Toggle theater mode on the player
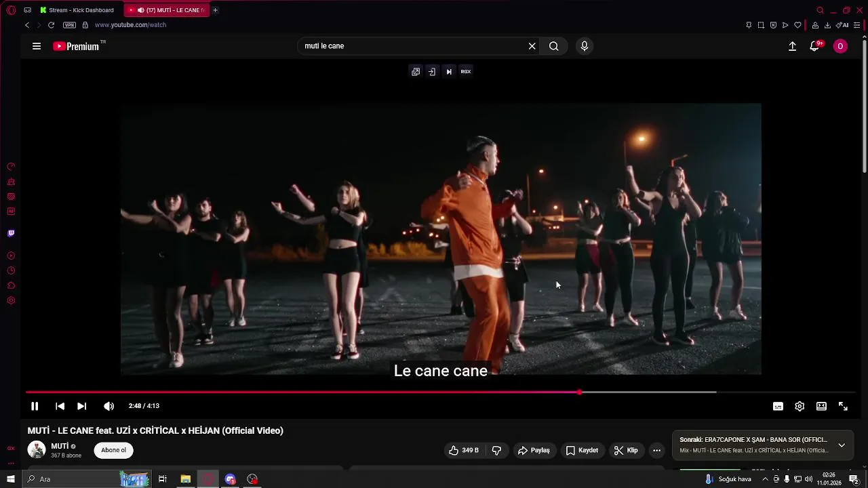 [821, 406]
